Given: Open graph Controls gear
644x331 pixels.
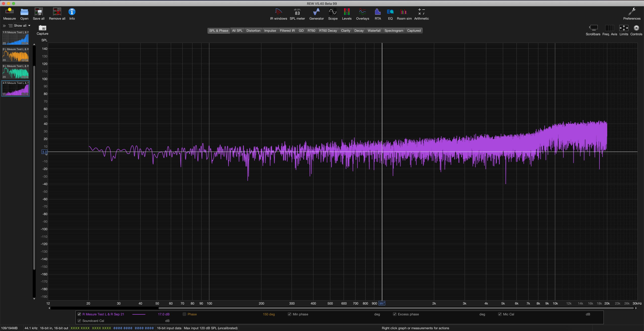Looking at the screenshot, I should click(636, 28).
